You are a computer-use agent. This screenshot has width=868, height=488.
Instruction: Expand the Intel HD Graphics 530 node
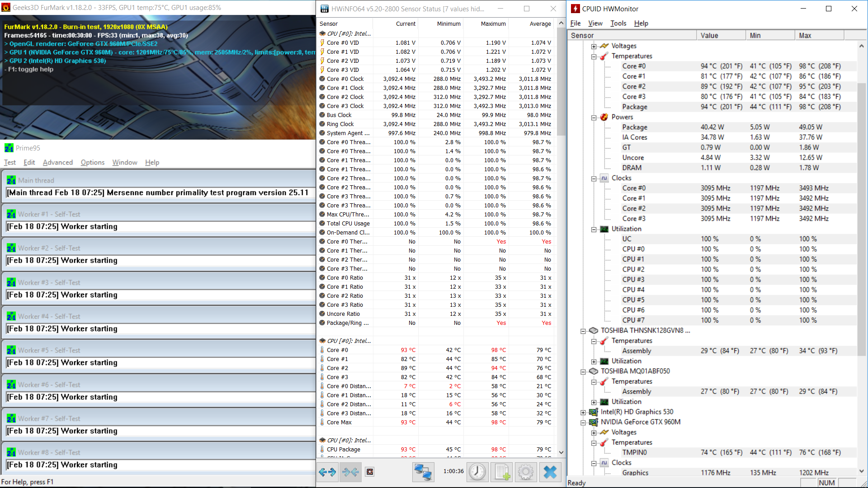point(583,412)
